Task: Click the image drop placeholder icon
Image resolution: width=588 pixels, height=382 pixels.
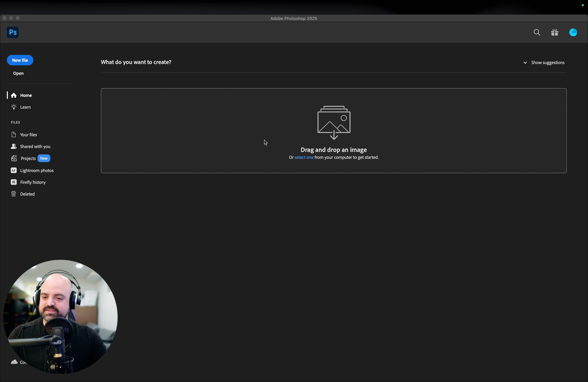Action: [x=334, y=122]
